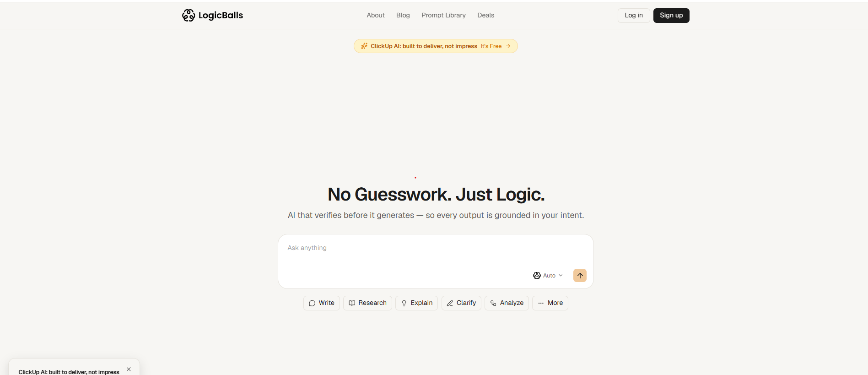Choose the Explain mode chip
Viewport: 868px width, 375px height.
pyautogui.click(x=417, y=303)
